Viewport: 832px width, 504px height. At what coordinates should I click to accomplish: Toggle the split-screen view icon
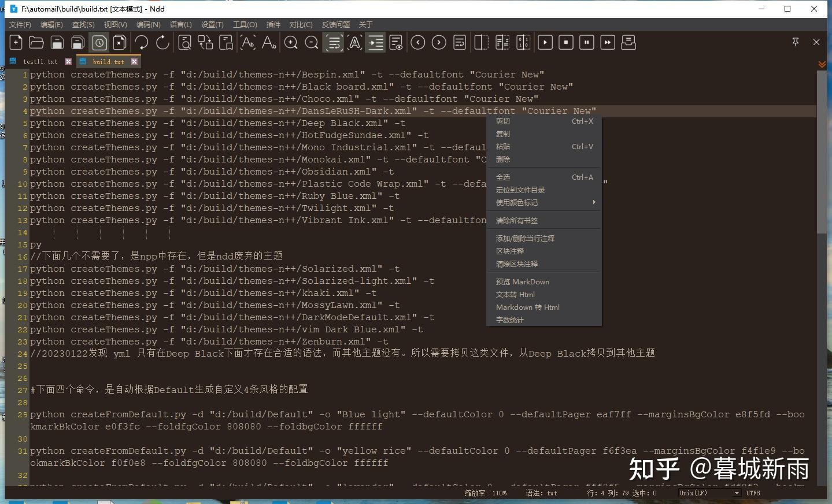point(480,42)
